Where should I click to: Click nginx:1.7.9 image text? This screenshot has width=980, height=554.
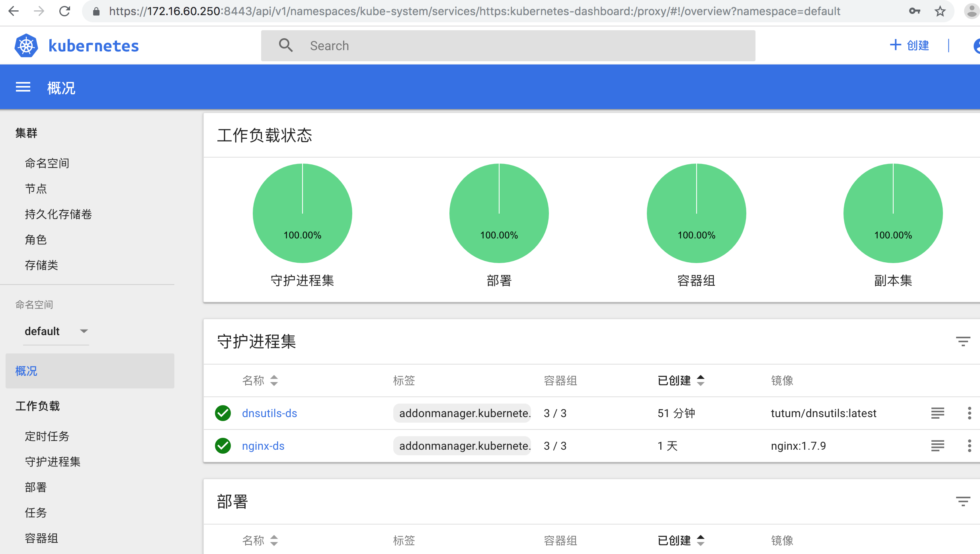click(798, 446)
